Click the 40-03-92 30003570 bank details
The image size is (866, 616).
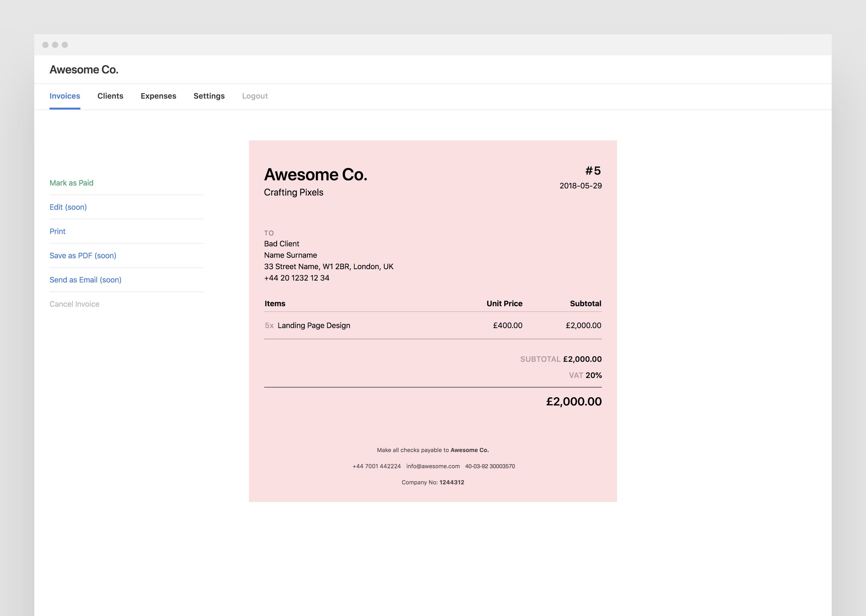490,466
